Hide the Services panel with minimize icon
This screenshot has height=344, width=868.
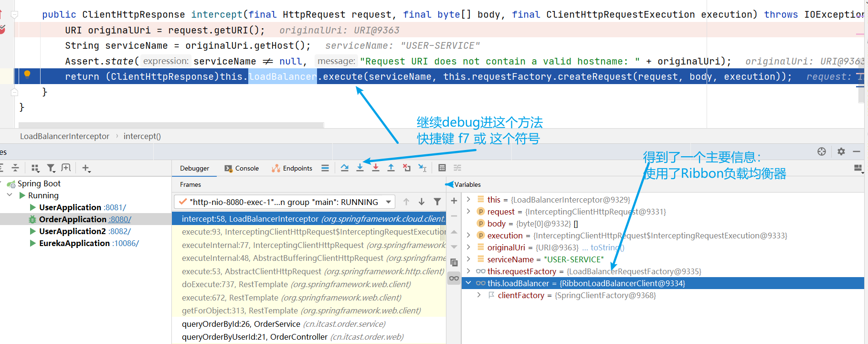857,151
